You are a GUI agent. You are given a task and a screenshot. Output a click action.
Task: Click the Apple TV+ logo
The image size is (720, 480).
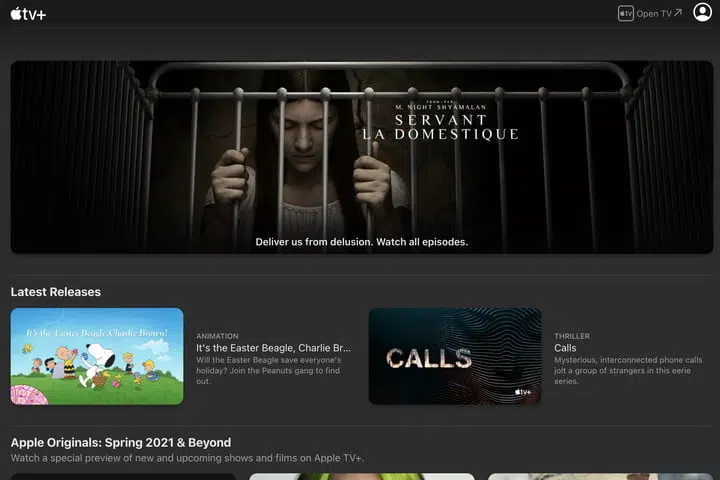(28, 14)
